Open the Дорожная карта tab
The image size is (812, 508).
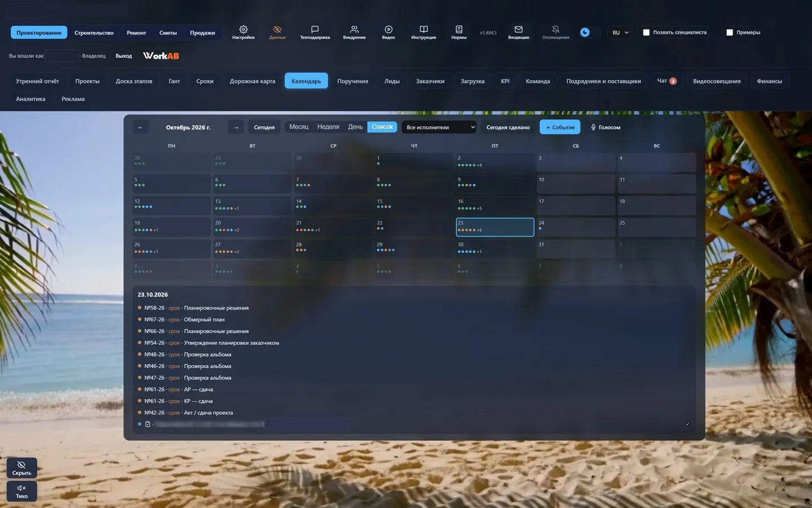coord(253,81)
